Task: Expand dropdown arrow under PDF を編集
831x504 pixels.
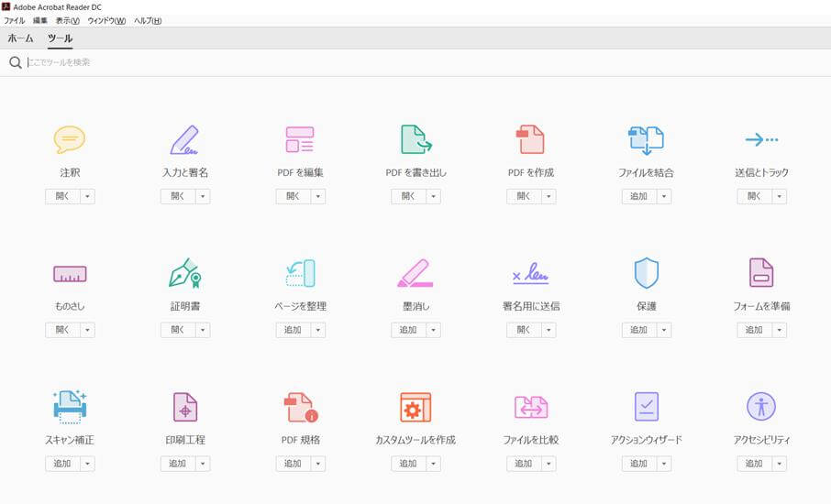Action: pyautogui.click(x=318, y=196)
